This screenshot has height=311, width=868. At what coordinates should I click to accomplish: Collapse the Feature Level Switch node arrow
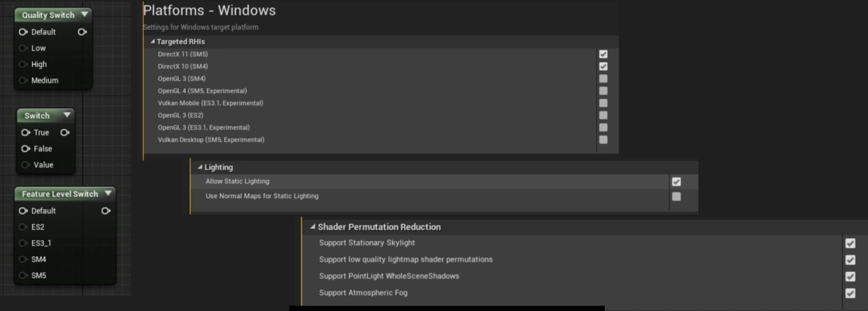click(x=108, y=193)
